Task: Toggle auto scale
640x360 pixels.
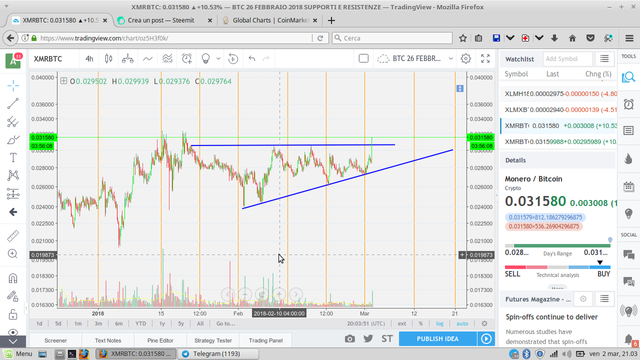Action: pyautogui.click(x=462, y=324)
